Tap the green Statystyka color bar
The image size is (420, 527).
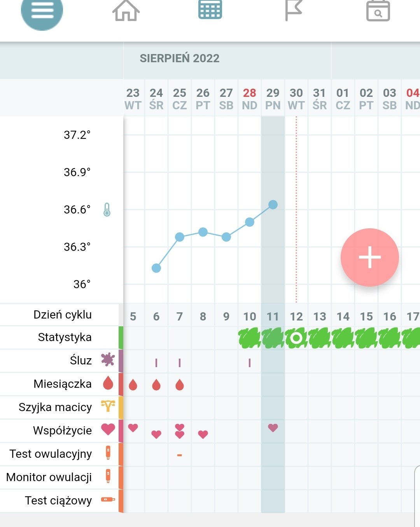point(121,337)
